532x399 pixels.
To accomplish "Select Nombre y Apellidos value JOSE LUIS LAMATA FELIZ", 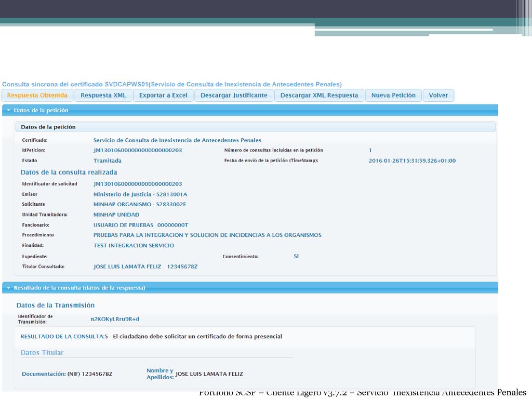I will click(209, 374).
